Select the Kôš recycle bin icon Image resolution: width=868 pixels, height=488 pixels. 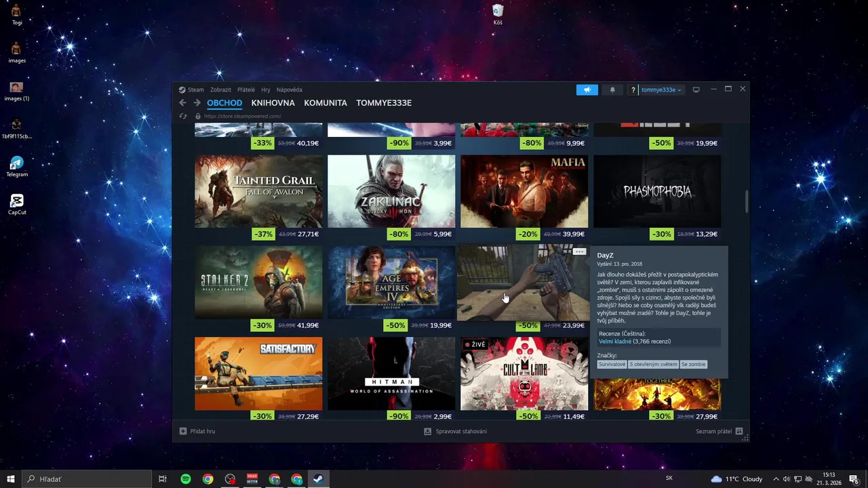498,14
